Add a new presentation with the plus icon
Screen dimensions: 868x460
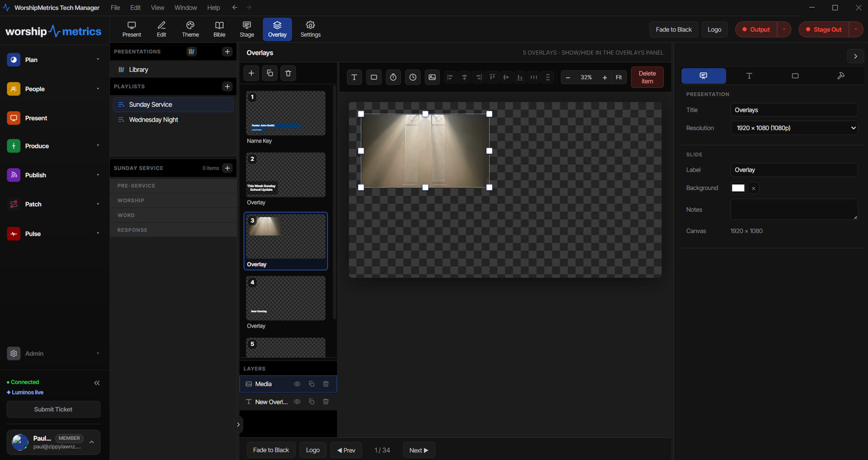pyautogui.click(x=227, y=52)
